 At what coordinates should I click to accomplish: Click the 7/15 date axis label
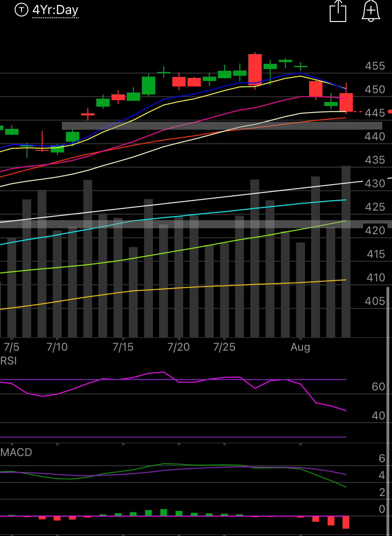[x=123, y=347]
